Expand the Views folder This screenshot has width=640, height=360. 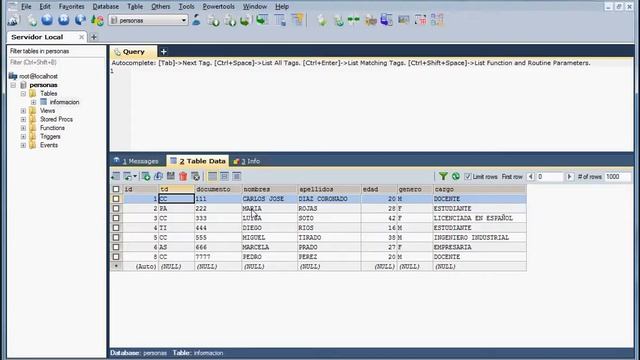[23, 111]
